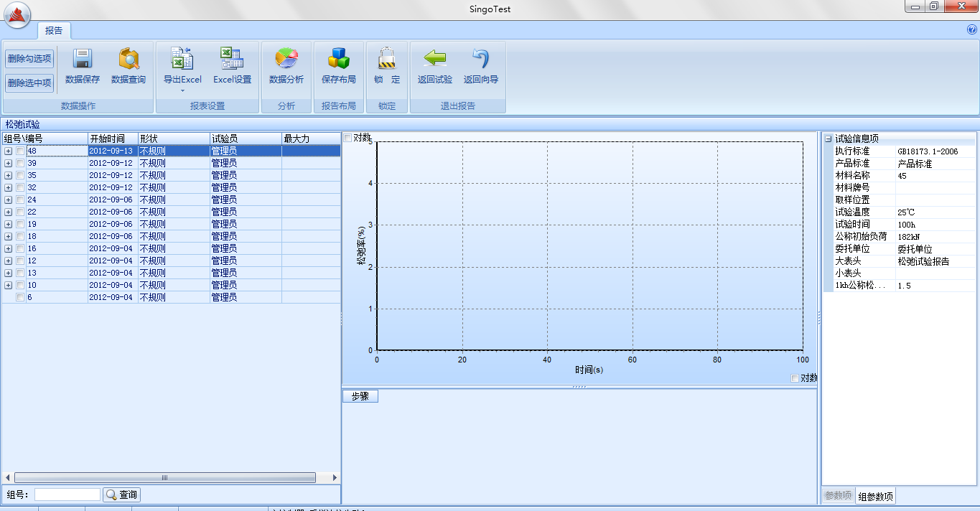Viewport: 980px width, 511px height.
Task: Click 形状 column header
Action: click(x=174, y=139)
